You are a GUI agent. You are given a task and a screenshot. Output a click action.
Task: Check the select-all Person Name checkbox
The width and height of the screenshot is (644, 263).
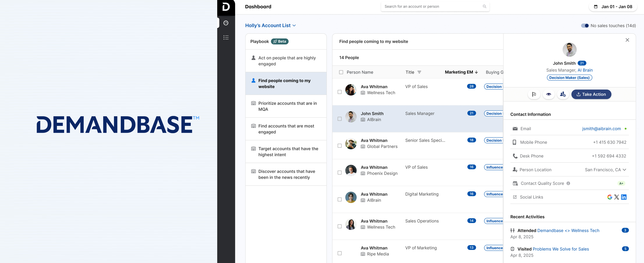point(341,72)
